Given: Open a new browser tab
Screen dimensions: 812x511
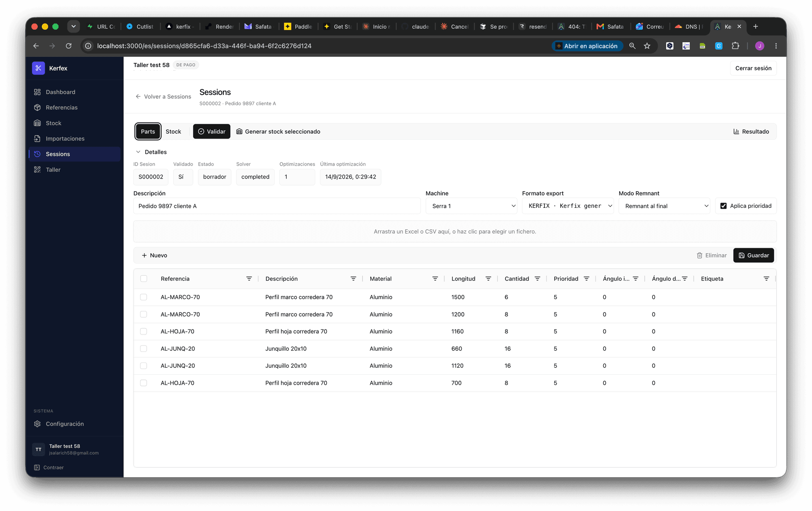Looking at the screenshot, I should pyautogui.click(x=756, y=26).
